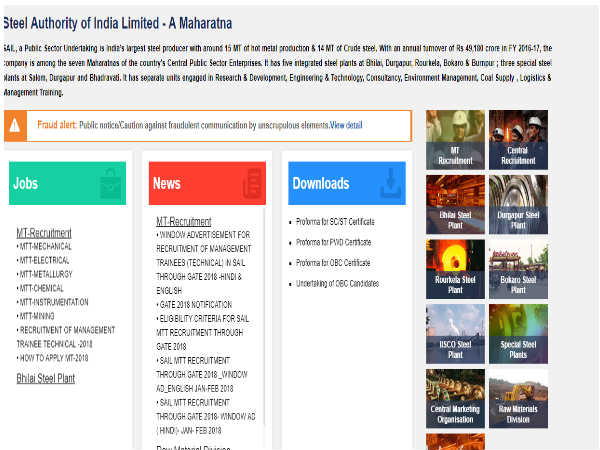The height and width of the screenshot is (450, 600).
Task: Open the GATE 2018 NOTIFICATION news item
Action: click(x=194, y=305)
